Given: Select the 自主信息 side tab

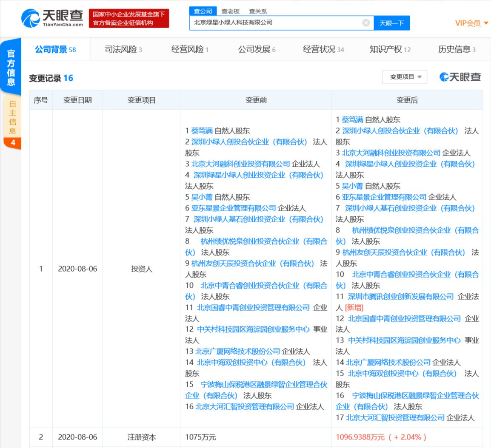Looking at the screenshot, I should click(x=12, y=117).
